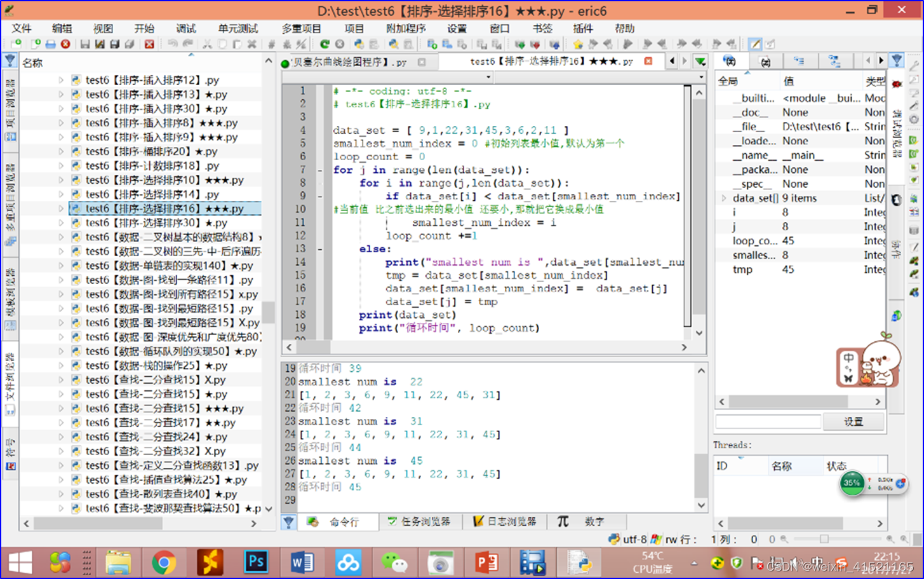Open the 调试 menu
924x579 pixels.
[185, 29]
